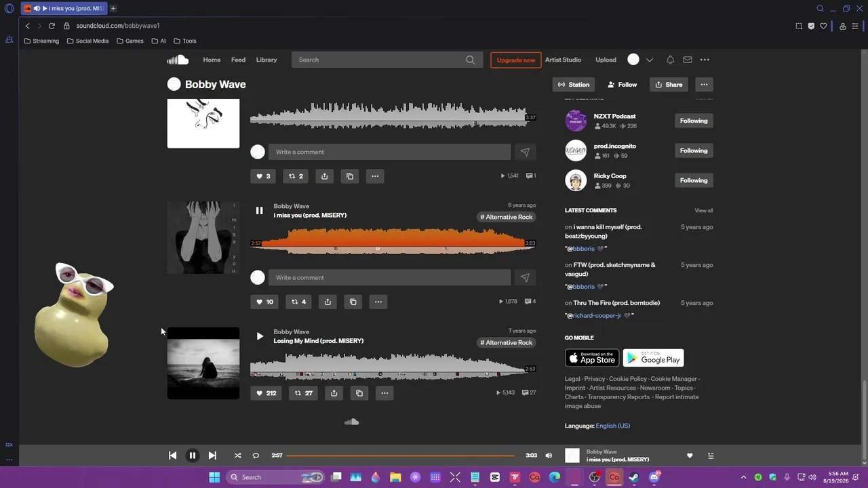Like the i miss you track (10 likes)
The image size is (868, 488).
264,302
